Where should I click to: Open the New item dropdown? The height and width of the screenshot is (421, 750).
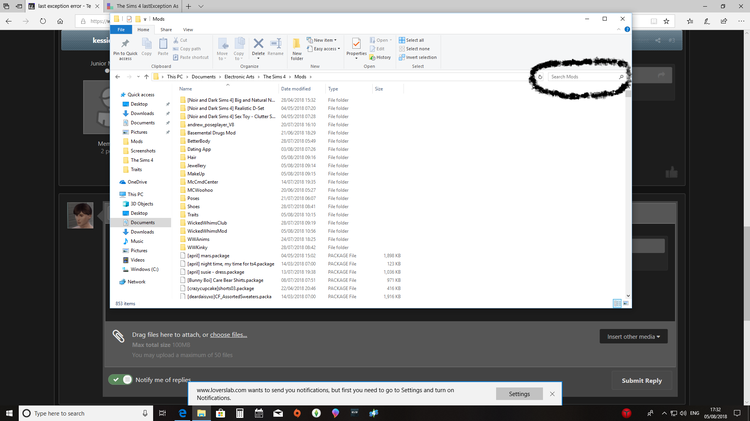coord(321,40)
